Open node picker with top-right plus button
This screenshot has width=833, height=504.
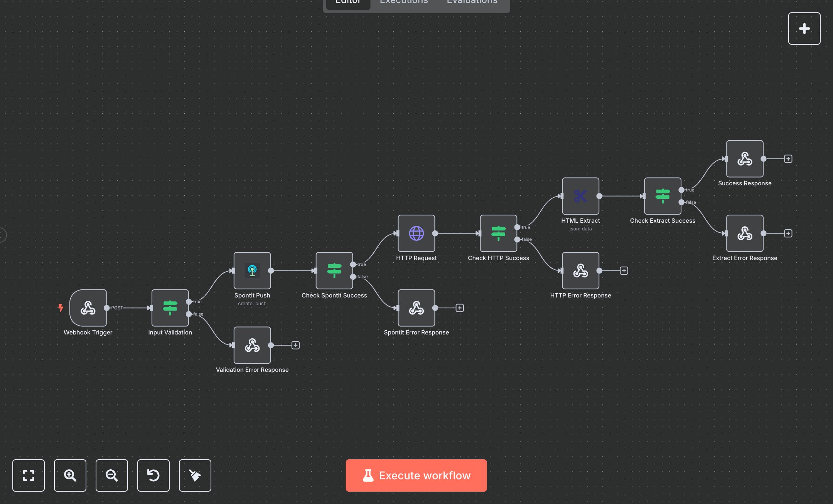pos(804,28)
